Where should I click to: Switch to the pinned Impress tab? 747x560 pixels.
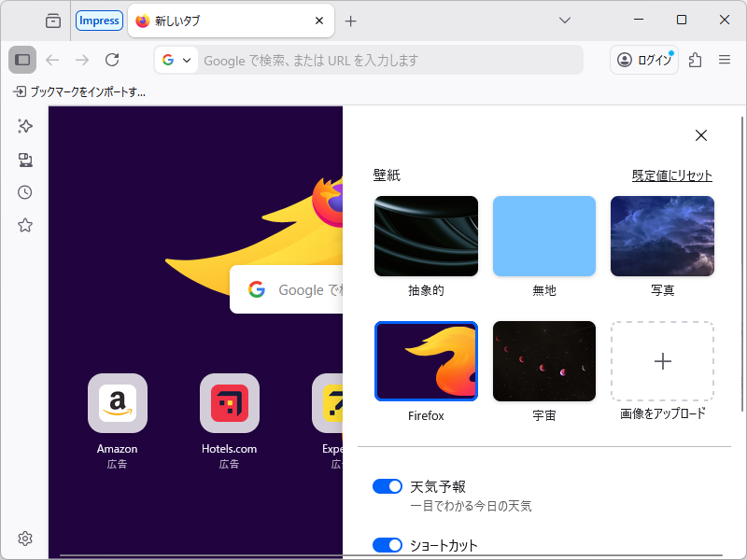(x=99, y=20)
